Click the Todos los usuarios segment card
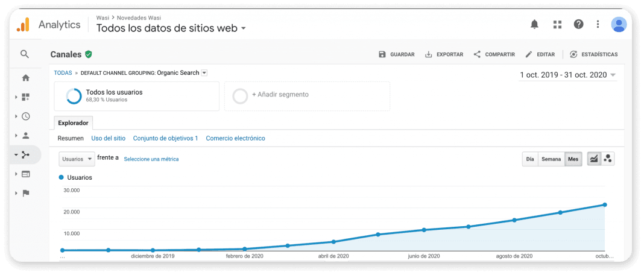Image resolution: width=644 pixels, height=275 pixels. [137, 96]
